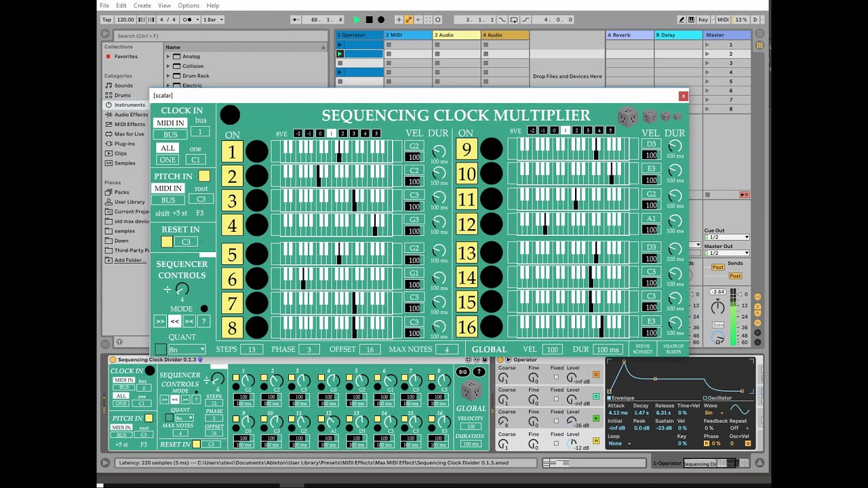Screen dimensions: 868x488
Task: Open the Help menu
Action: (213, 5)
